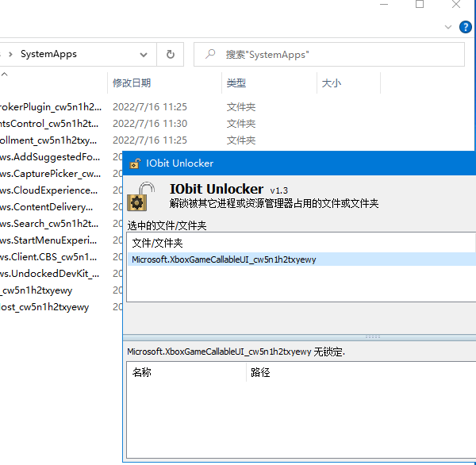Click the 大小 column header
This screenshot has width=476, height=465.
coord(332,83)
